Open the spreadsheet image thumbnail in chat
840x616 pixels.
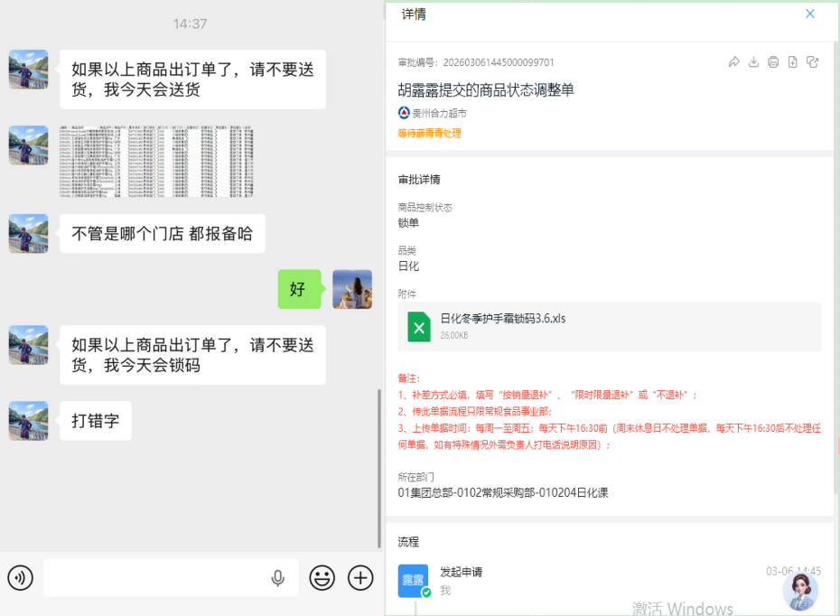156,162
